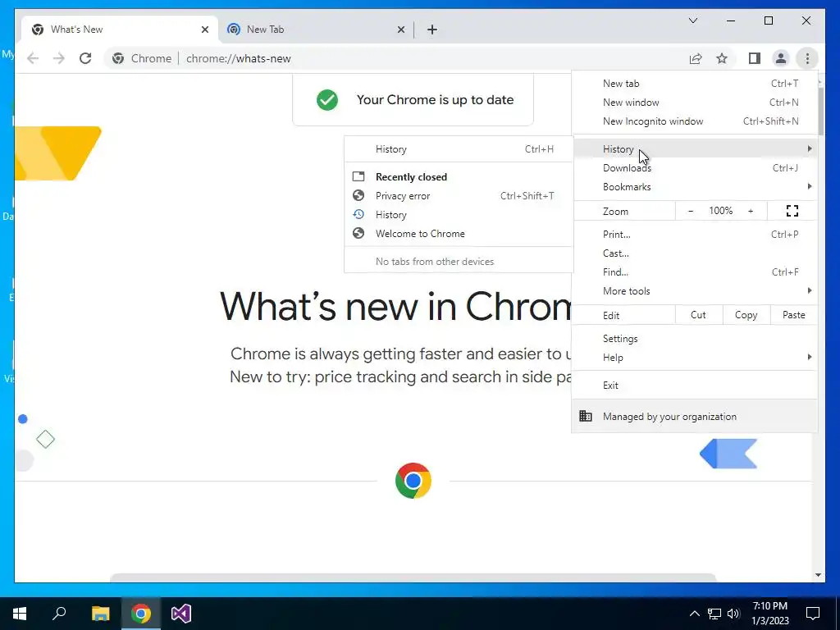
Task: Expand the Help submenu
Action: click(x=695, y=358)
